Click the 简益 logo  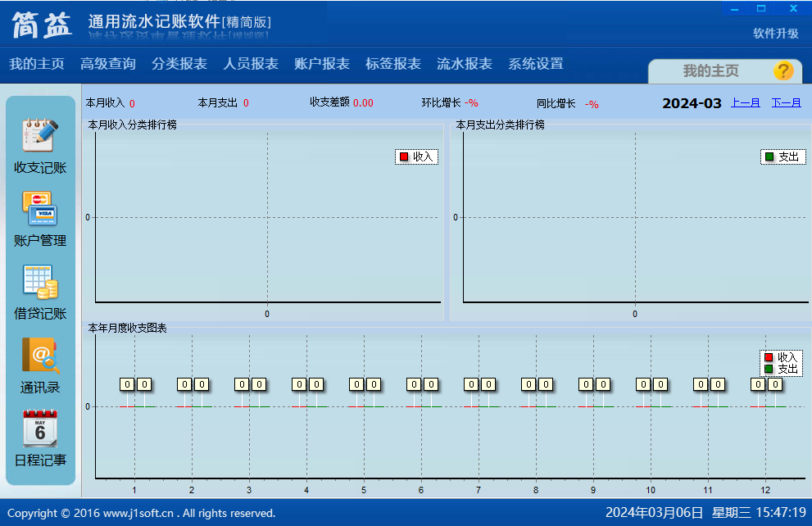tap(42, 25)
